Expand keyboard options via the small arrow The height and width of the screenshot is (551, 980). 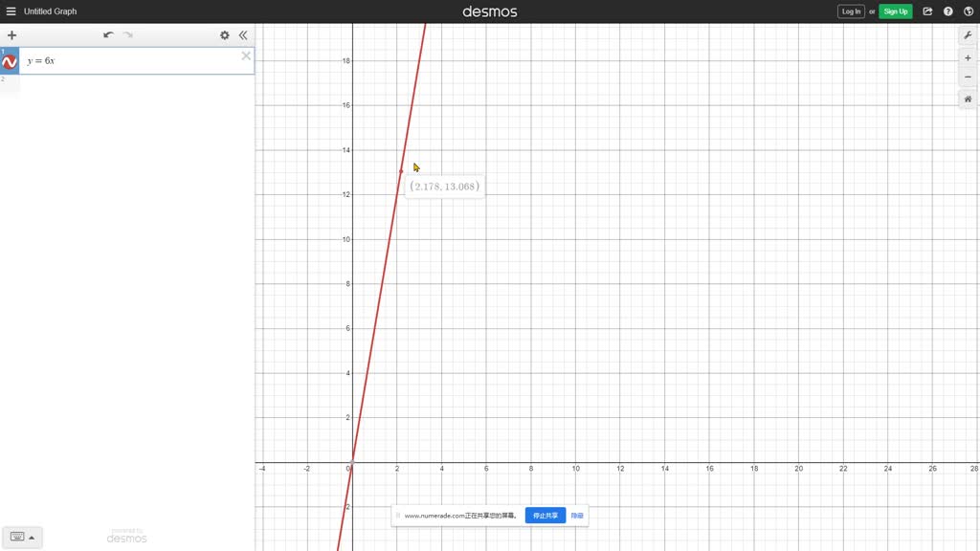32,537
